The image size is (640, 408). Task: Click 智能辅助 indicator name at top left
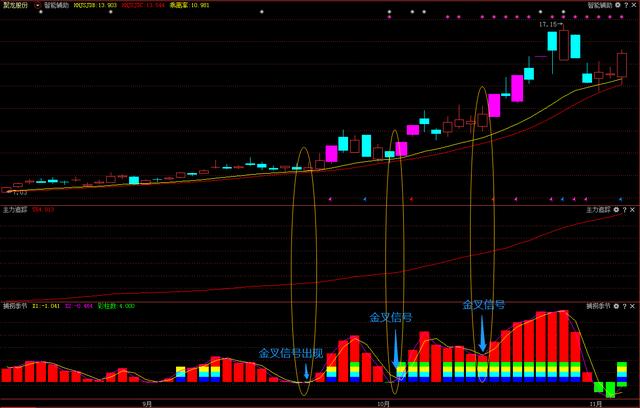[x=57, y=5]
